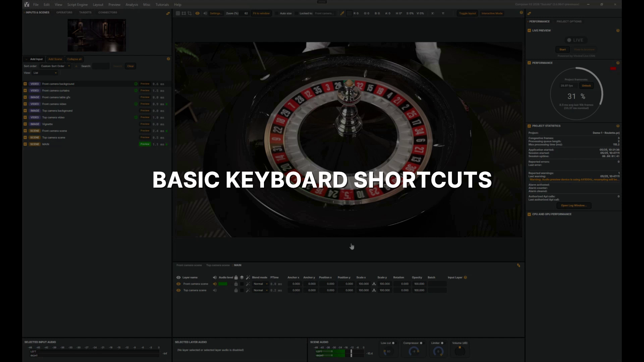Click the grid overlay icon in preview toolbar
This screenshot has height=362, width=644.
[178, 13]
